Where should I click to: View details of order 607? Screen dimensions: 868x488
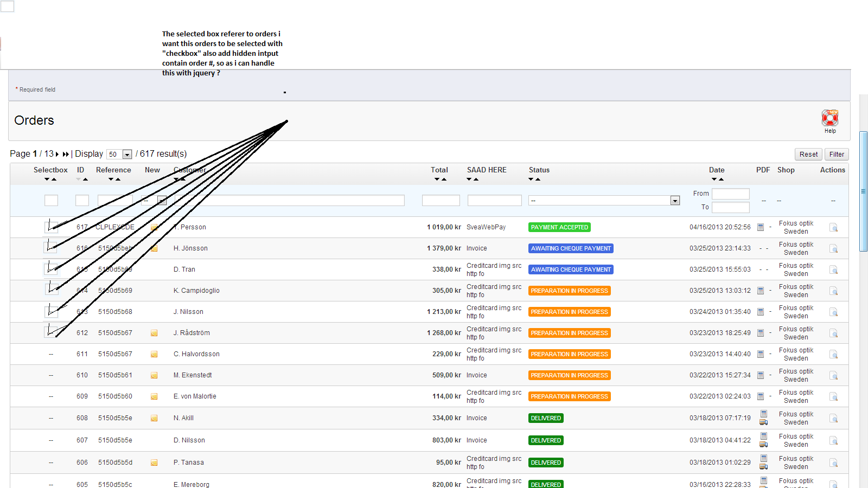[833, 441]
